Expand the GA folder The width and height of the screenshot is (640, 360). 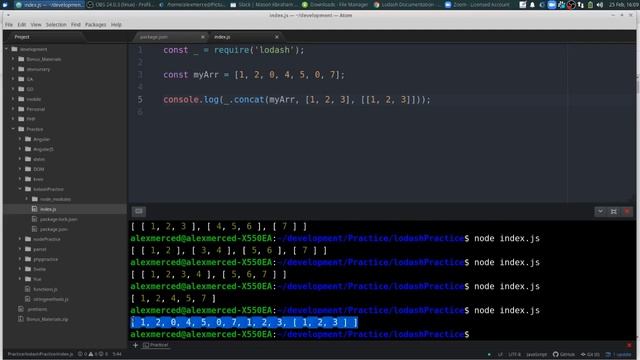(13, 79)
